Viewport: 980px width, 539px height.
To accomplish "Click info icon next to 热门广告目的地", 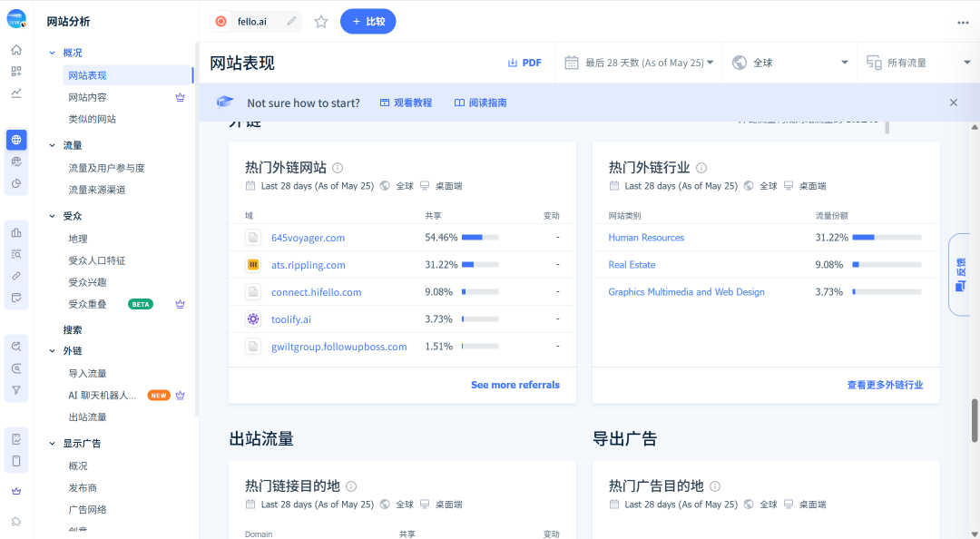I will coord(715,485).
